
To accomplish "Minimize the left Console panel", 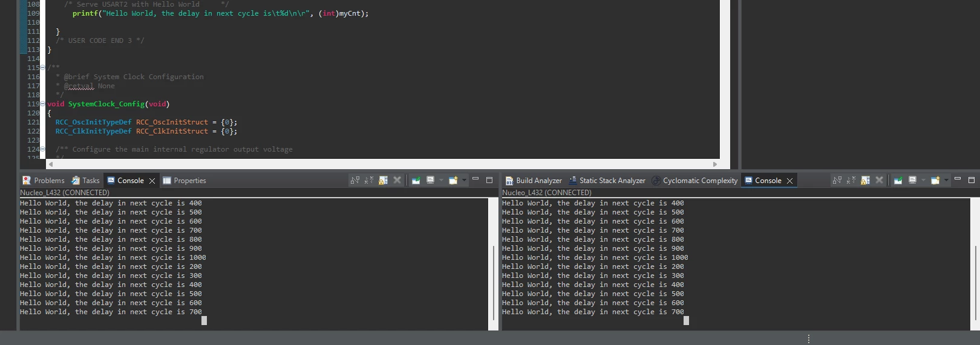I will click(475, 179).
